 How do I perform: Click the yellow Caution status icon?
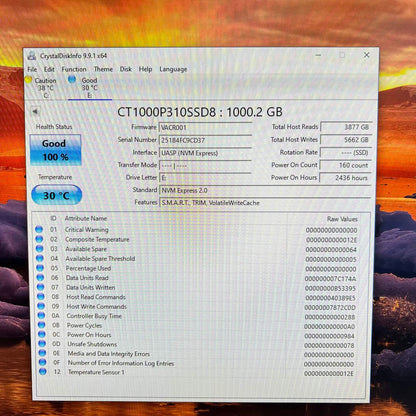click(28, 80)
